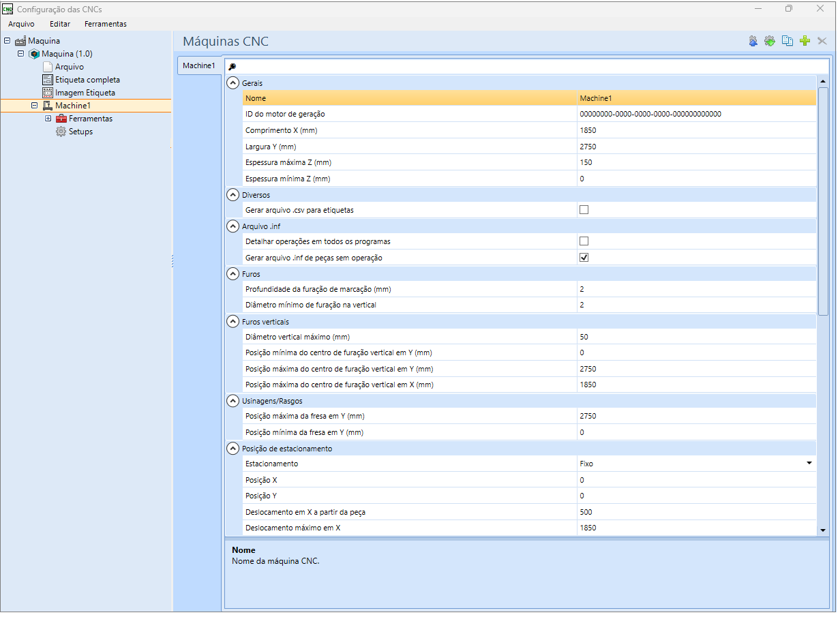Image resolution: width=840 pixels, height=617 pixels.
Task: Collapse the Maquina (1.0) tree node
Action: (x=20, y=54)
